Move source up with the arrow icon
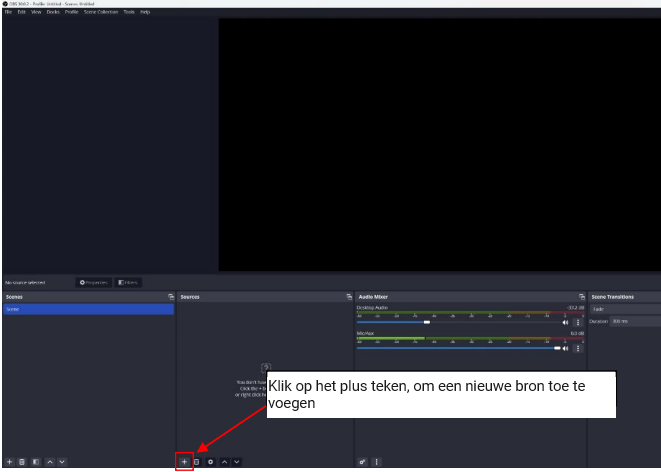 click(225, 462)
